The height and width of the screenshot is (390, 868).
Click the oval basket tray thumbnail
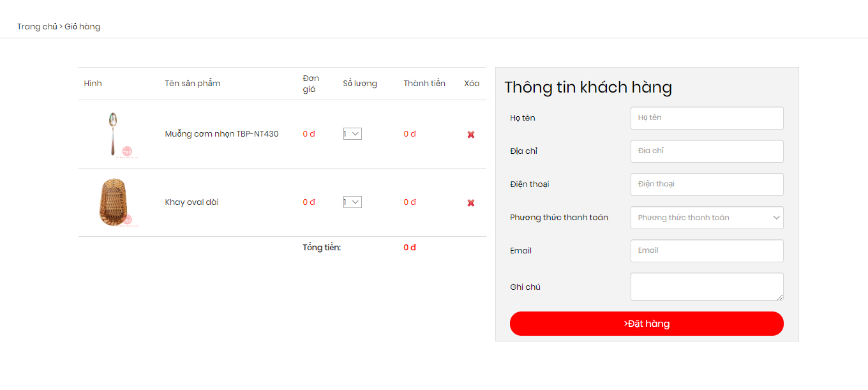point(114,202)
